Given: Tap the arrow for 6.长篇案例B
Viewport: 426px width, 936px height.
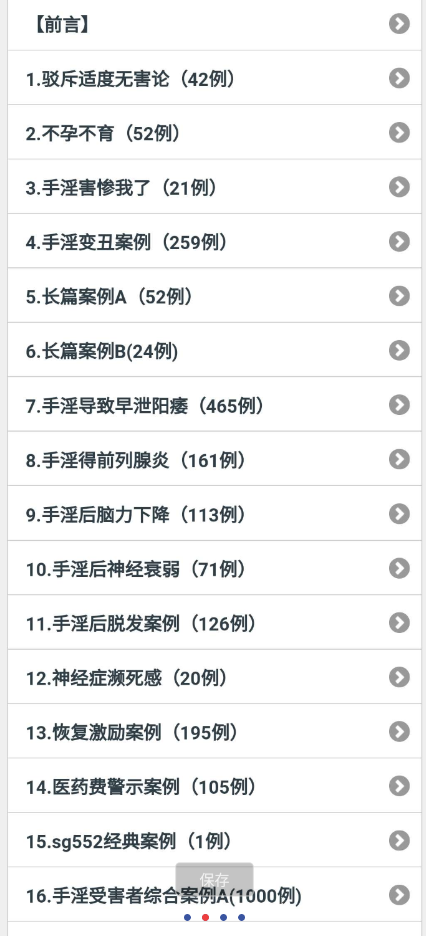Looking at the screenshot, I should (x=399, y=350).
